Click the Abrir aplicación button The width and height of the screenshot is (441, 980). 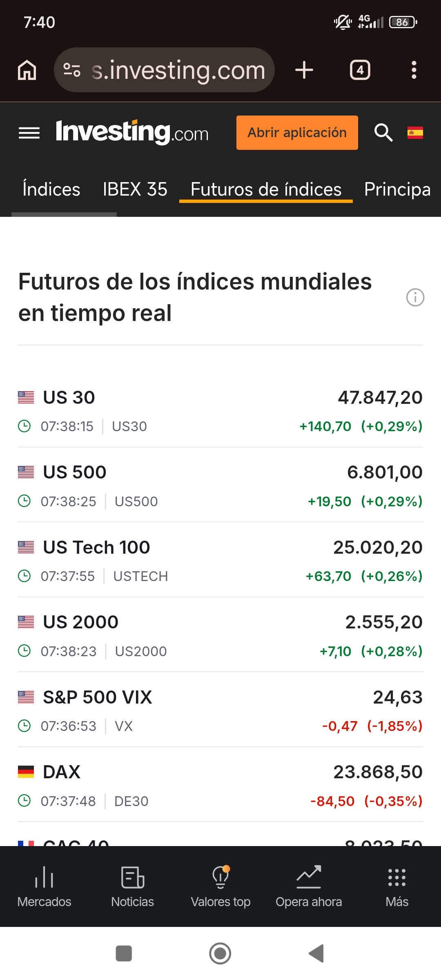[297, 133]
